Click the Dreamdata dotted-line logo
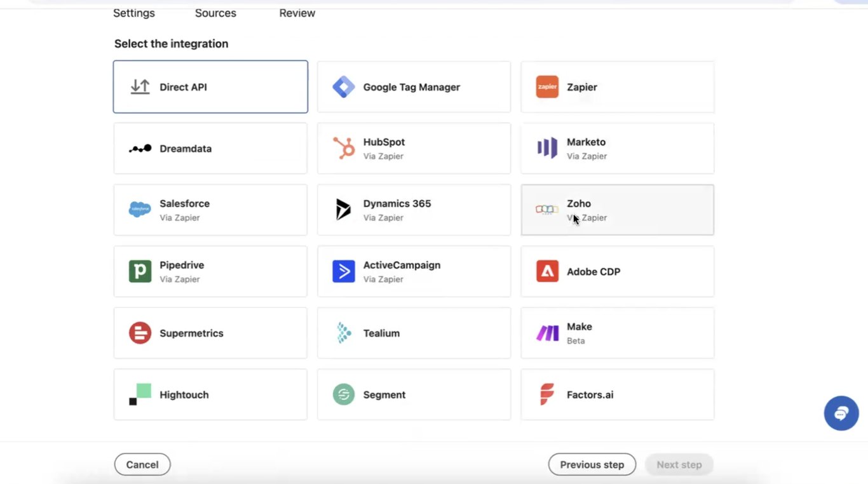This screenshot has width=868, height=484. coord(140,149)
